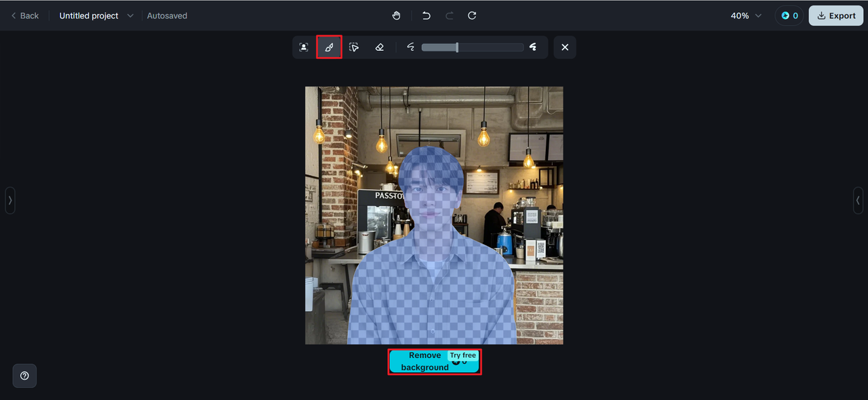
Task: Click the cafe photo on the canvas
Action: 434,215
